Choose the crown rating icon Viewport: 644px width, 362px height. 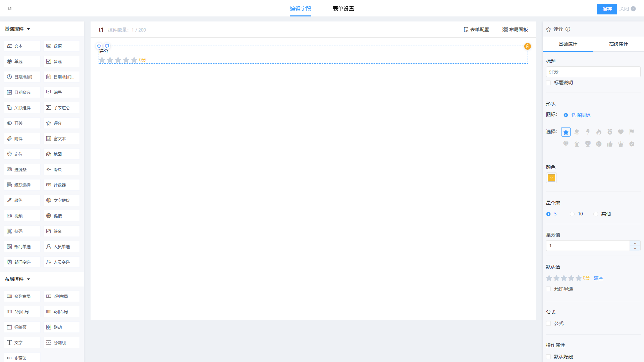coord(621,144)
